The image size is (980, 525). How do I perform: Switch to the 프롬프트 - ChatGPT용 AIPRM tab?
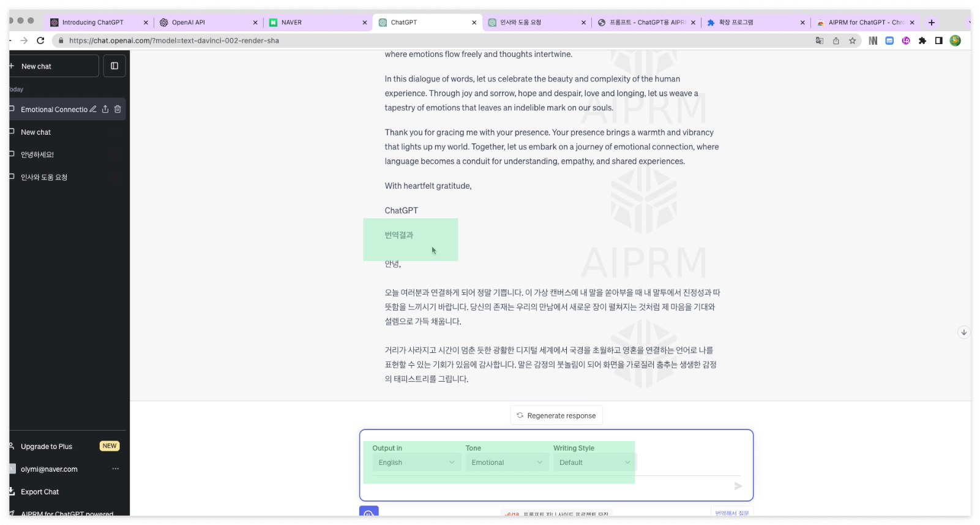coord(648,23)
